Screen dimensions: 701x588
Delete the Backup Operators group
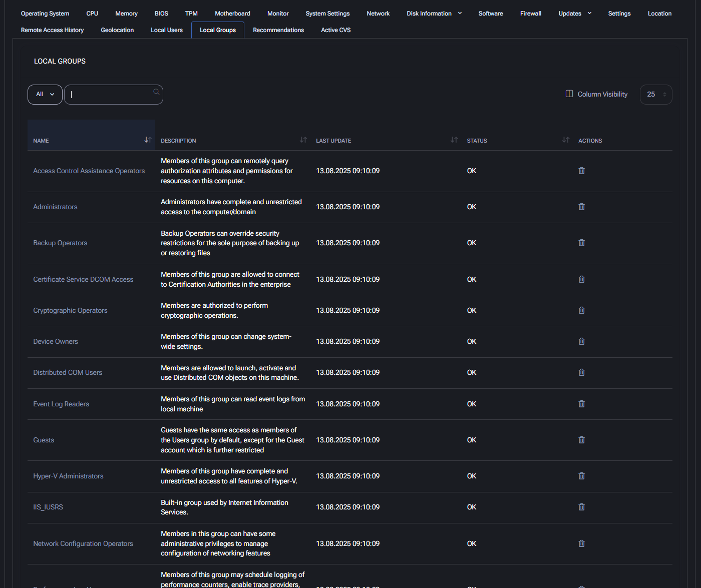coord(581,243)
